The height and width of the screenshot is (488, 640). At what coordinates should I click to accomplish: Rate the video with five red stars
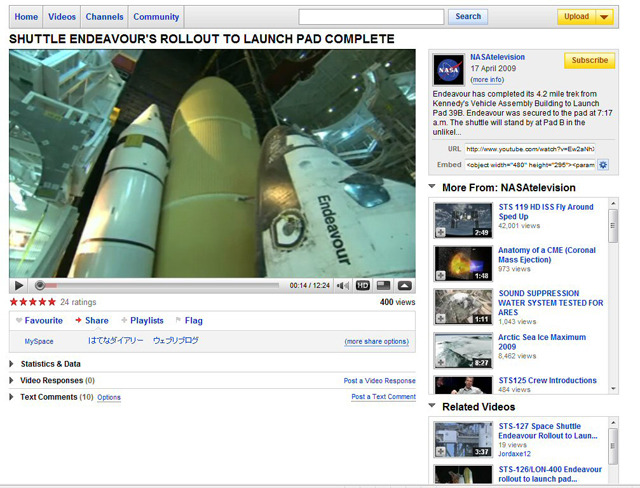[x=33, y=302]
